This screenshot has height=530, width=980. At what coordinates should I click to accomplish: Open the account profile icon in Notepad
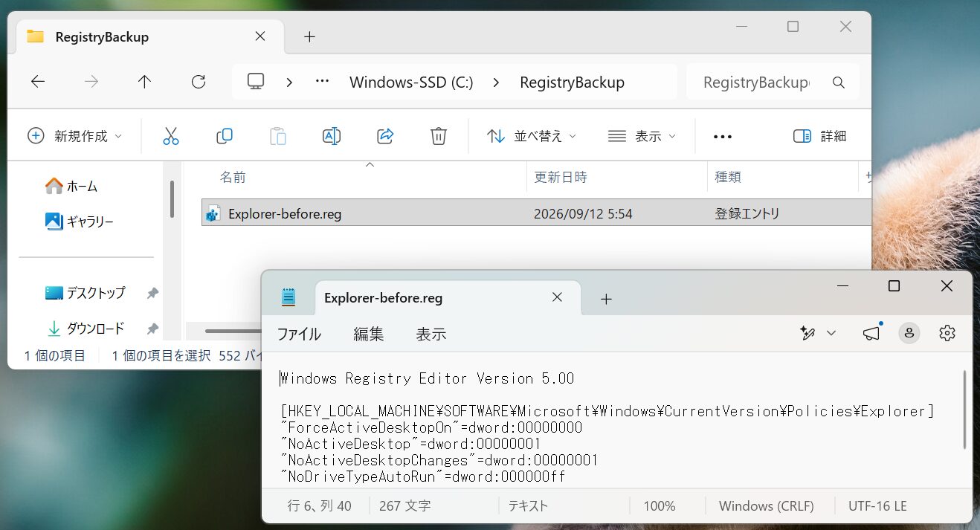(909, 333)
